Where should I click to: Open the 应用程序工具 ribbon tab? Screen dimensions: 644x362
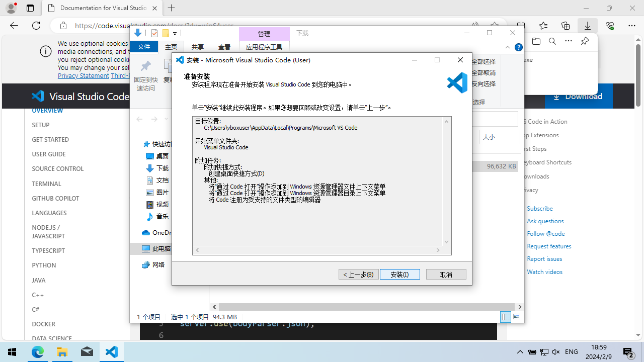264,47
